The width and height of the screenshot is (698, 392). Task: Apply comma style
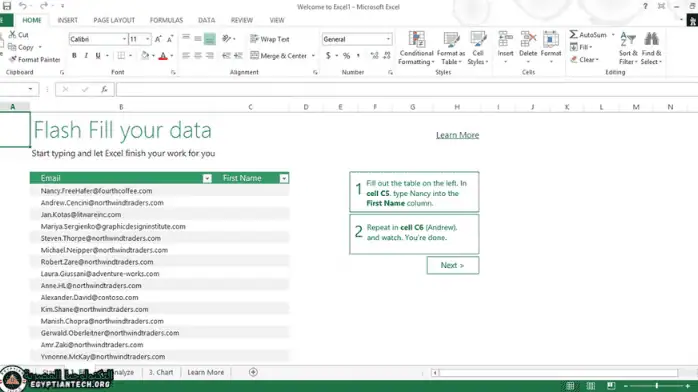pos(358,56)
